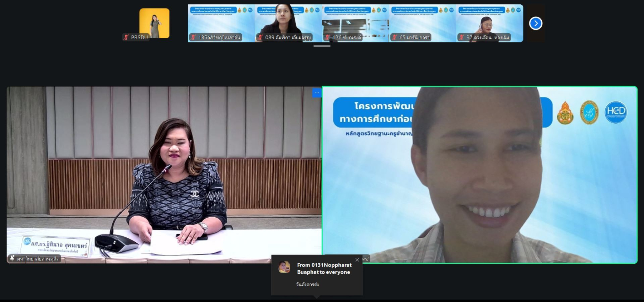Image resolution: width=644 pixels, height=302 pixels.
Task: Select PRSDU participant avatar thumbnail
Action: tap(154, 23)
